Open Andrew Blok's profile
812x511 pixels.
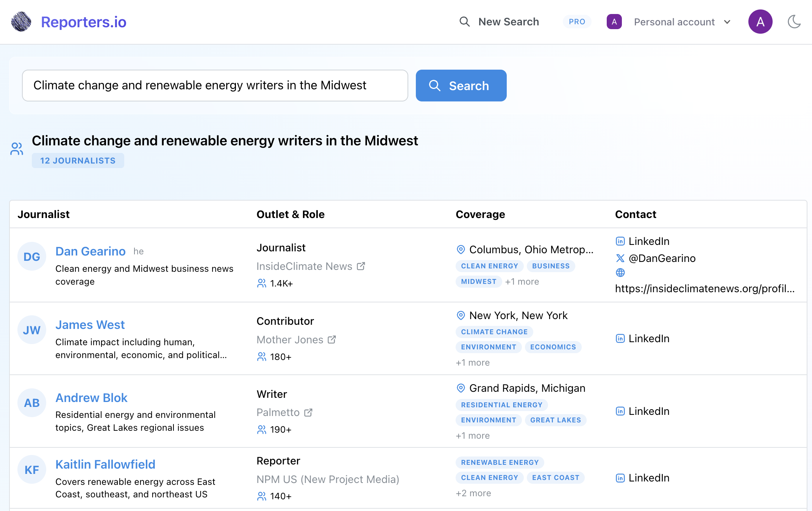[91, 398]
